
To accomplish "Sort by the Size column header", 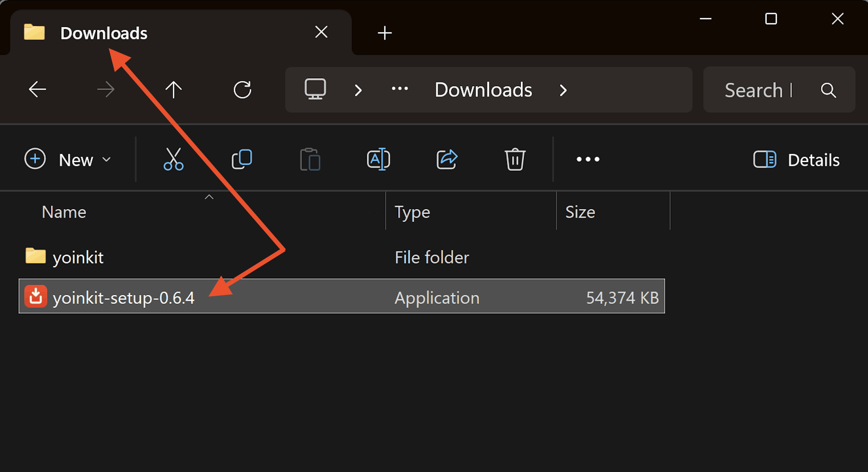I will (x=580, y=212).
